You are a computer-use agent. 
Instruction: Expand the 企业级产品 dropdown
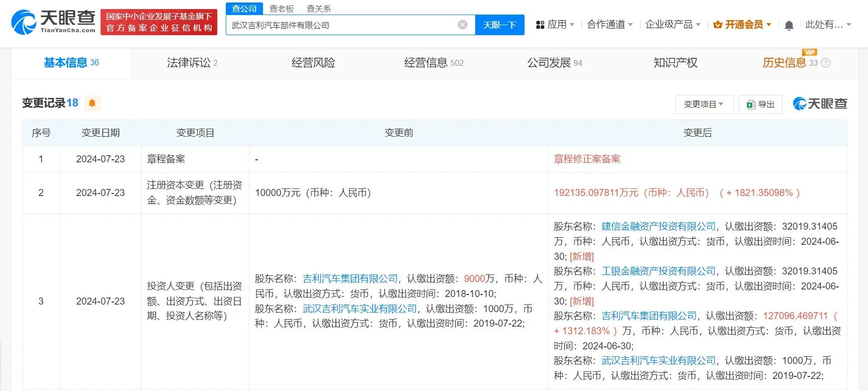672,25
